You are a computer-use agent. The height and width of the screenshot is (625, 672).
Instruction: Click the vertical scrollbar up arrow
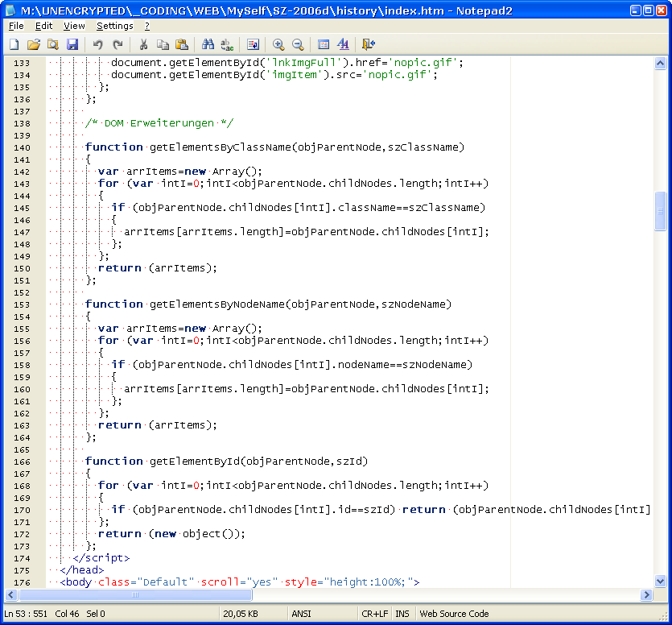click(x=660, y=64)
